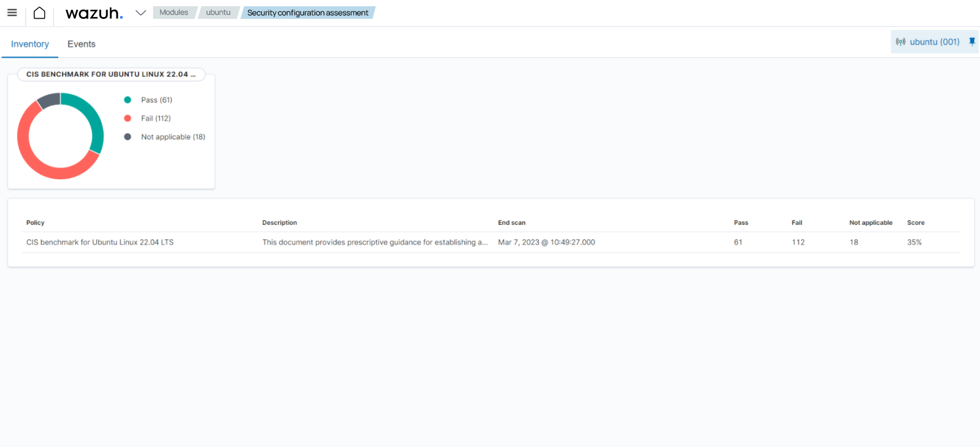Click the CIS Benchmark chart title
The image size is (980, 447).
click(111, 74)
